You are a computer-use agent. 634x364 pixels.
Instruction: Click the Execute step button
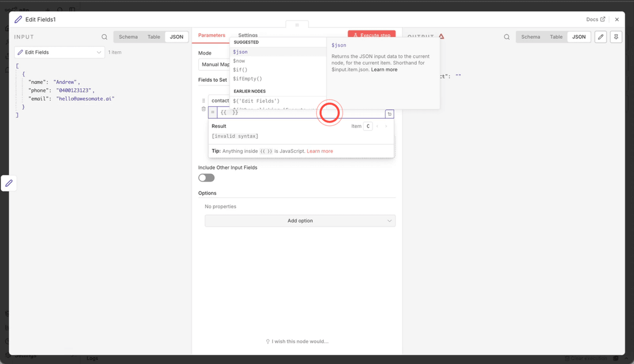pos(372,35)
